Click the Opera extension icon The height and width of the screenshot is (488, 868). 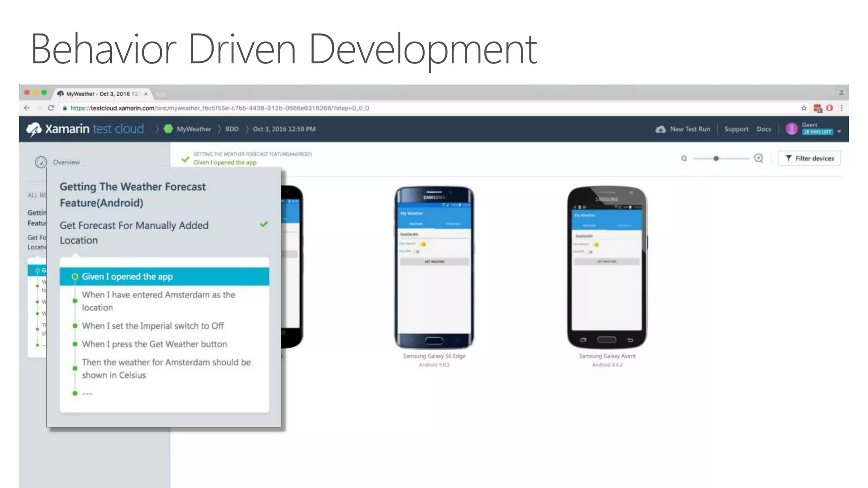coord(829,108)
